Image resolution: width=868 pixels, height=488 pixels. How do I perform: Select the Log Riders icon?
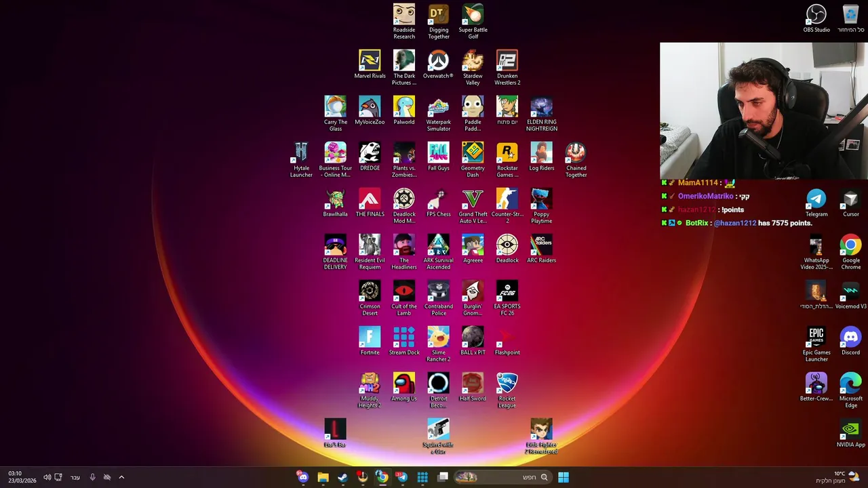pyautogui.click(x=541, y=157)
